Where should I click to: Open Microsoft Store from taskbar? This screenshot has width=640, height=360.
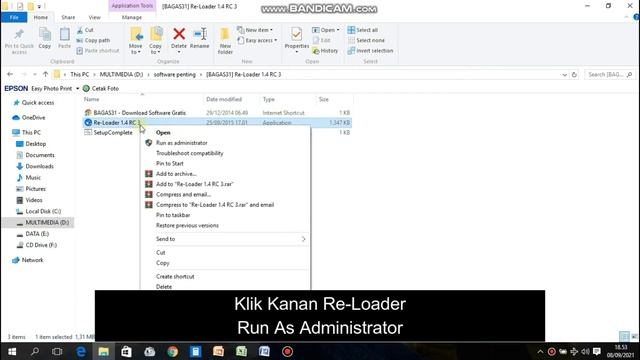point(127,351)
